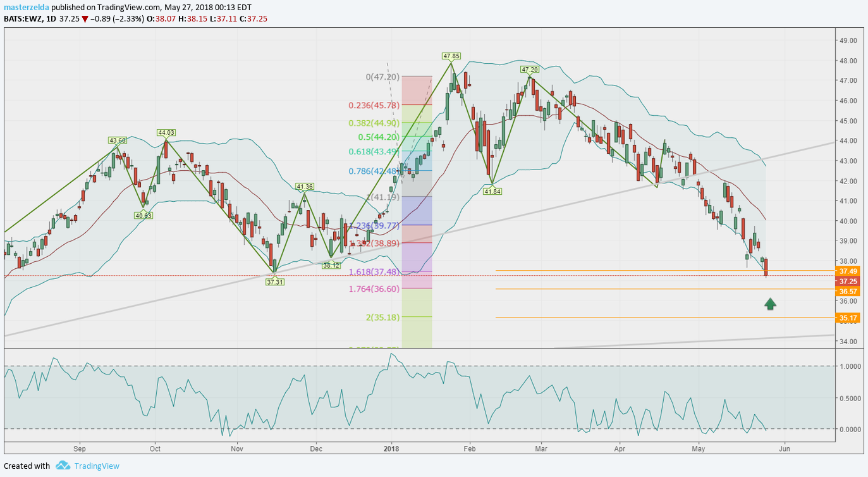
Task: Click the Oct time axis label
Action: (155, 449)
